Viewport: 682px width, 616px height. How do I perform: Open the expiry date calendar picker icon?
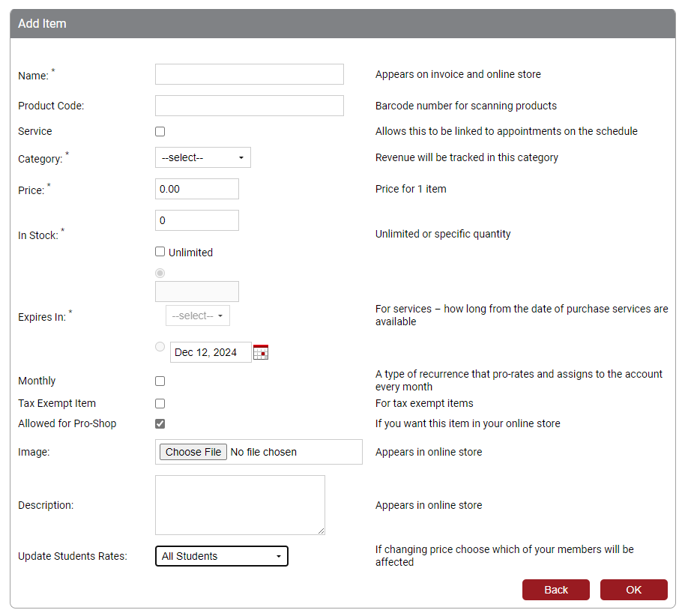[x=261, y=352]
